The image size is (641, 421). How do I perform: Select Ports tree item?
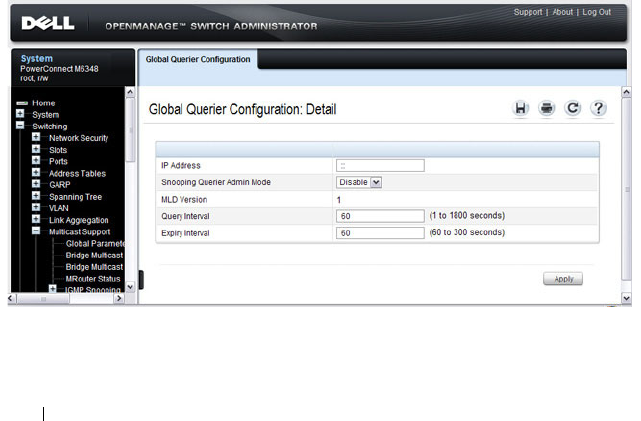(58, 161)
